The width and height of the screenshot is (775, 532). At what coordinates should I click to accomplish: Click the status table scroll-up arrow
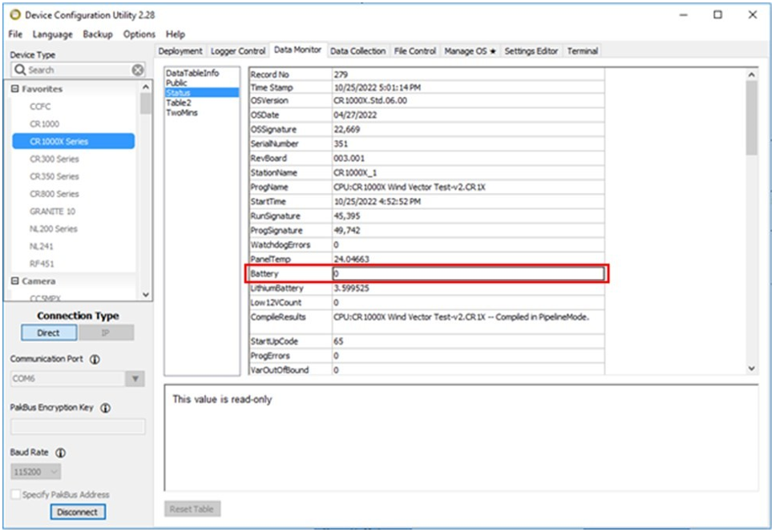(x=751, y=75)
